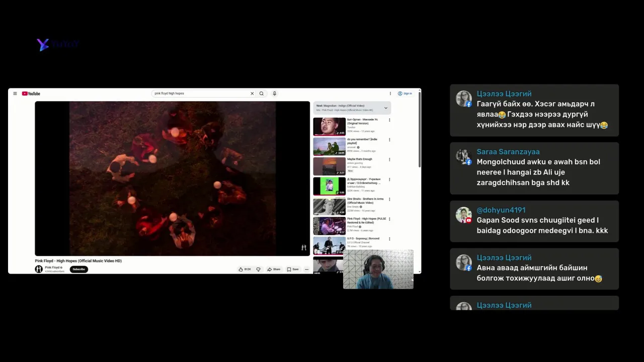Click the streamer webcam overlay
The width and height of the screenshot is (644, 362).
(378, 269)
